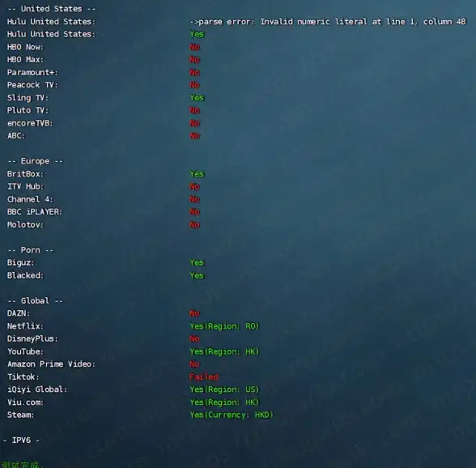Screen dimensions: 476x468
Task: Click the red 'Failed' result for Tiktok
Action: 204,377
